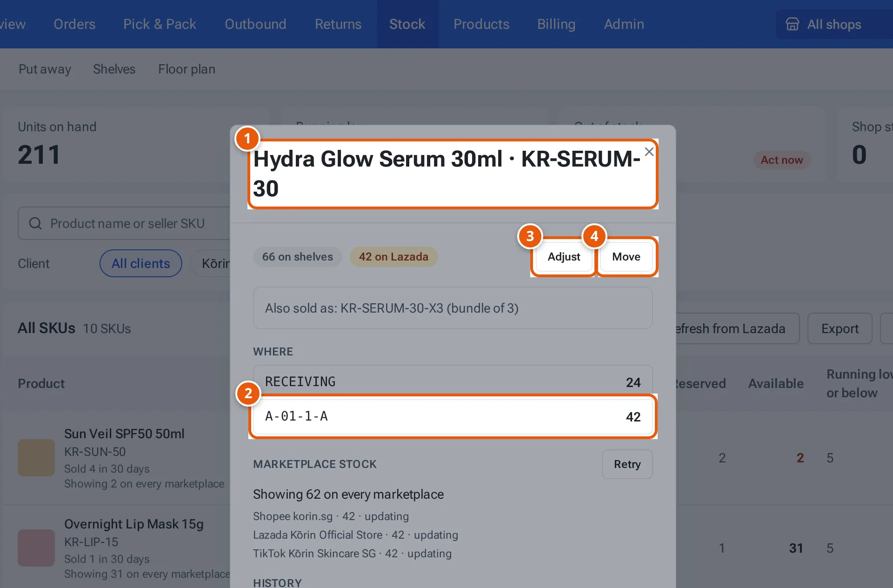Open the Billing section
Viewport: 893px width, 588px height.
(x=556, y=24)
